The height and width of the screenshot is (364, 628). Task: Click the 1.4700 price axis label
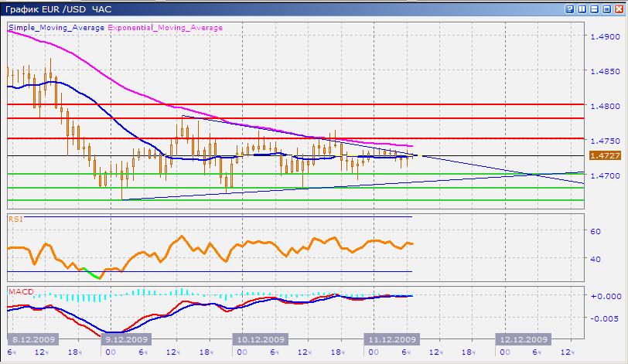pyautogui.click(x=605, y=175)
